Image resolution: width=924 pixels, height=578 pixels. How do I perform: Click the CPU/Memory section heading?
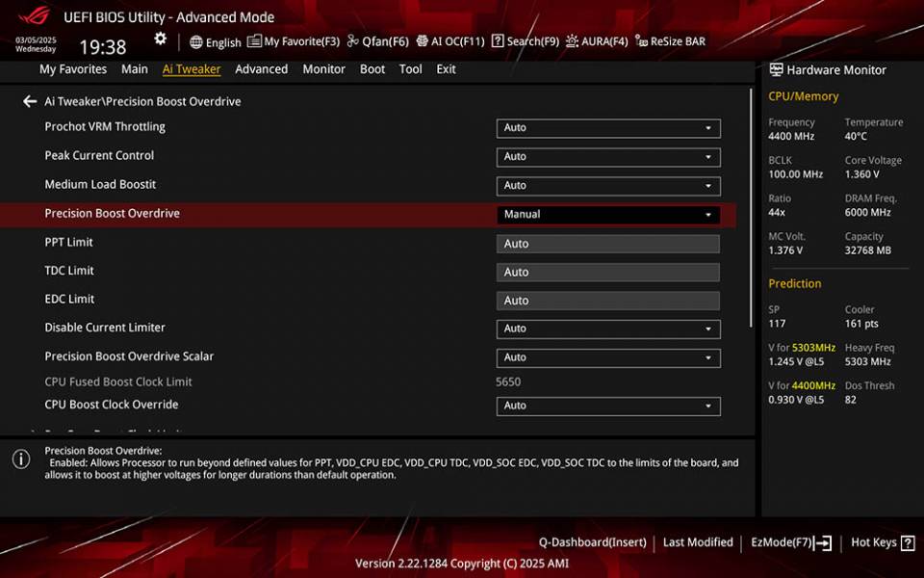(803, 96)
